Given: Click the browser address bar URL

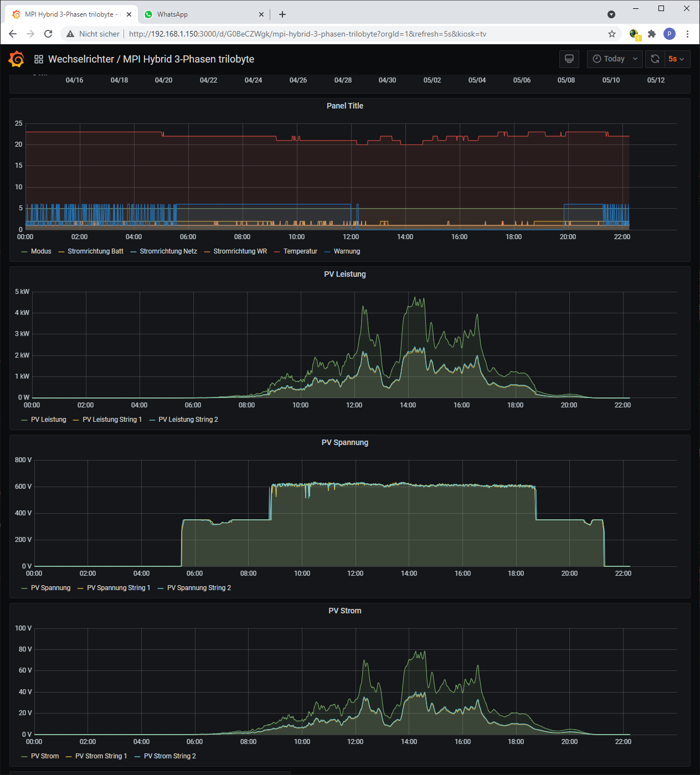Looking at the screenshot, I should tap(307, 34).
